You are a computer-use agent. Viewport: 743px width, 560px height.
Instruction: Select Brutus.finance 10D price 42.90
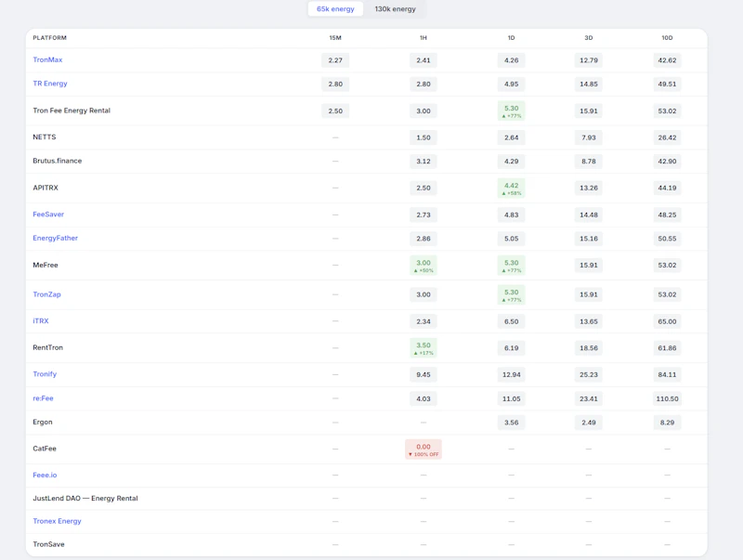tap(667, 161)
